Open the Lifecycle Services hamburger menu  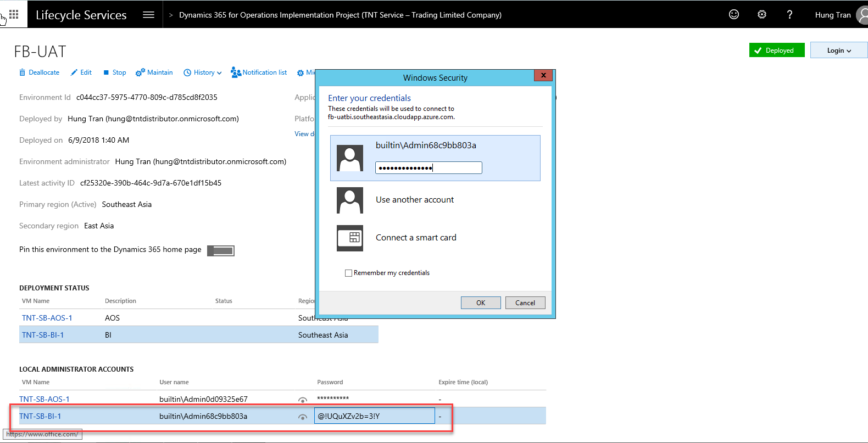point(148,15)
